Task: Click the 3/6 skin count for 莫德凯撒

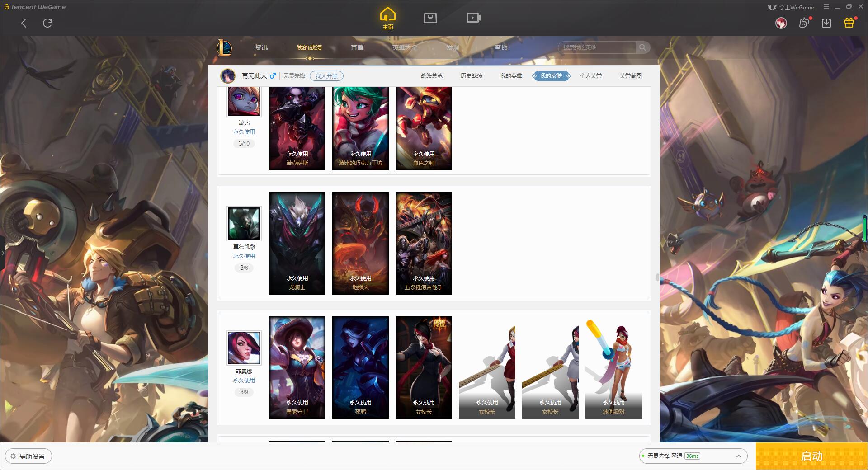Action: 244,268
